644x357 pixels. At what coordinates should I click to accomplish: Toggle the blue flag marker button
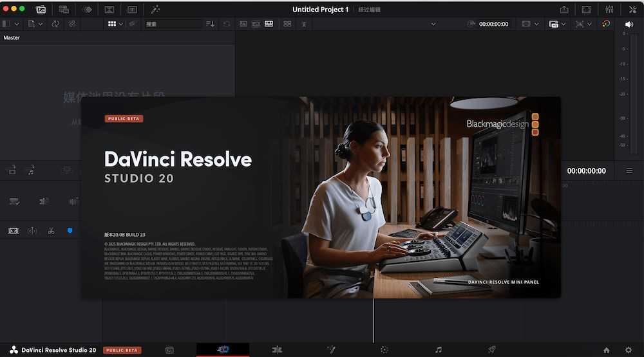[x=70, y=230]
